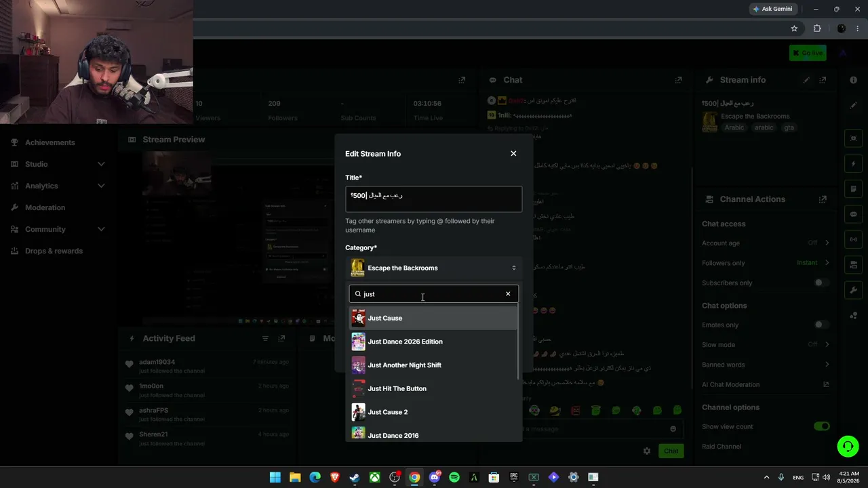Click the category list scrollbar
The width and height of the screenshot is (868, 488).
coord(519,342)
